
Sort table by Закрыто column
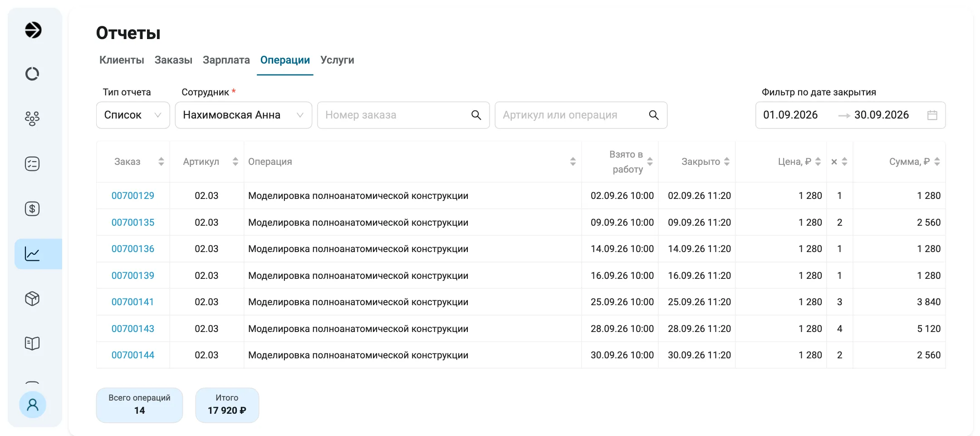pyautogui.click(x=727, y=162)
